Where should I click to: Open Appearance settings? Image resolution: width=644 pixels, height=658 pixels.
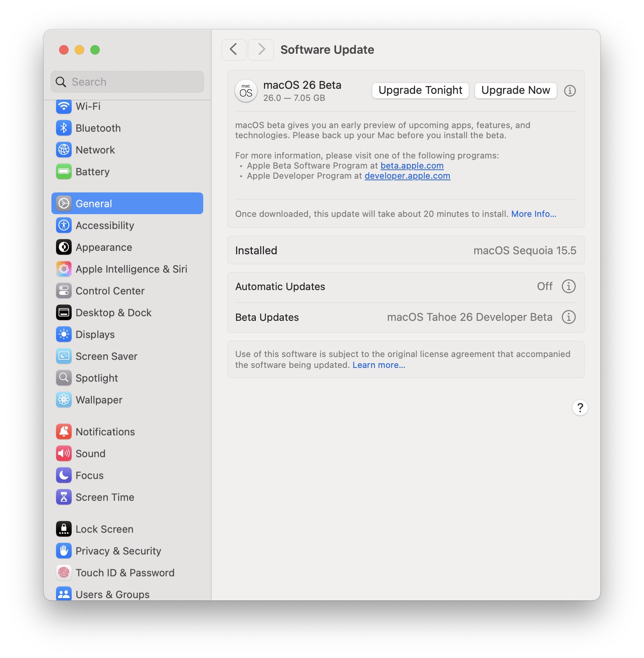[x=104, y=247]
